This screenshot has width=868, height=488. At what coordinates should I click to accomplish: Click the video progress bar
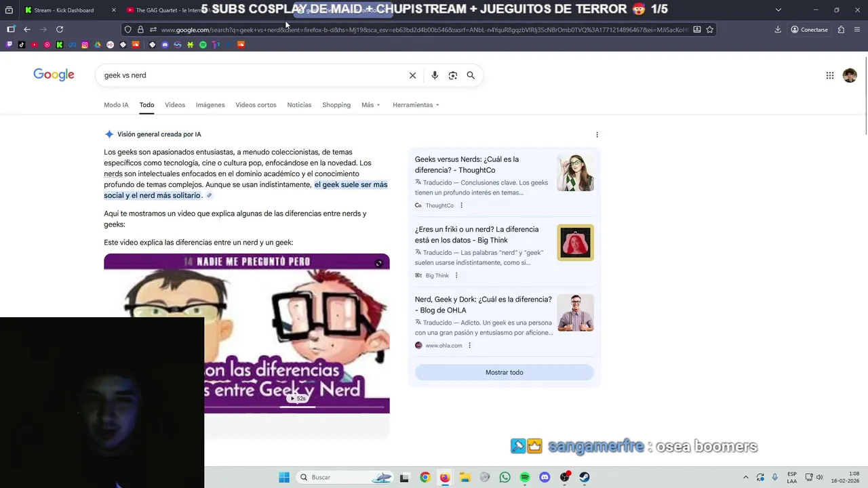tap(297, 407)
